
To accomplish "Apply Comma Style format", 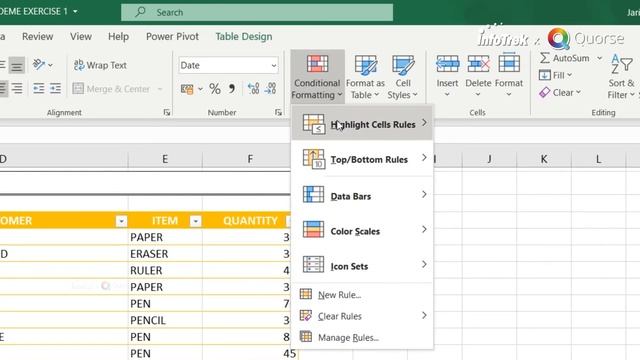I will 232,89.
